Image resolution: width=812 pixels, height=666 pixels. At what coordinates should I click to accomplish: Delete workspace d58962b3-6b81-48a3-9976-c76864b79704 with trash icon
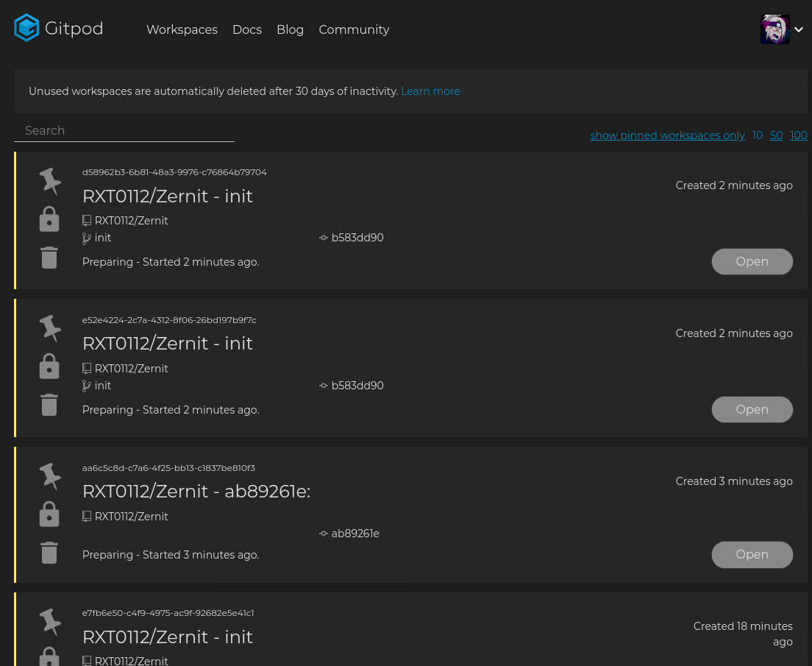pos(49,258)
